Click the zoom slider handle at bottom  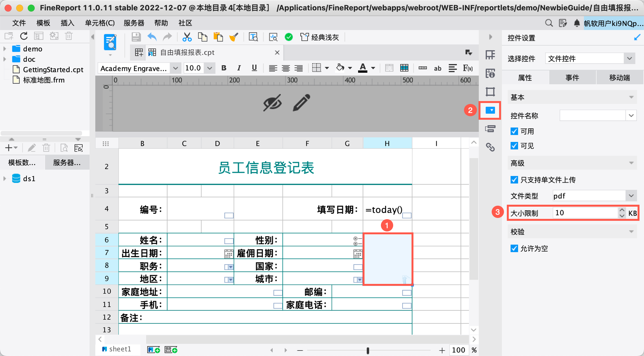coord(368,350)
